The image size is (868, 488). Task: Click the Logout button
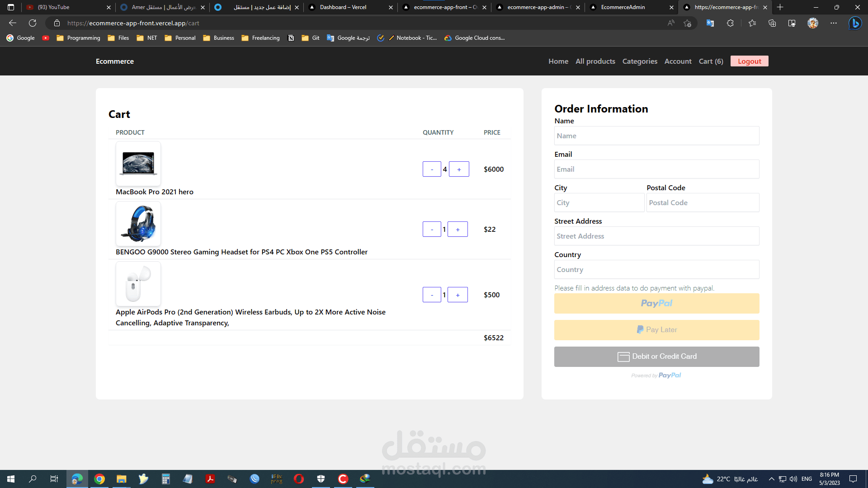(x=749, y=61)
